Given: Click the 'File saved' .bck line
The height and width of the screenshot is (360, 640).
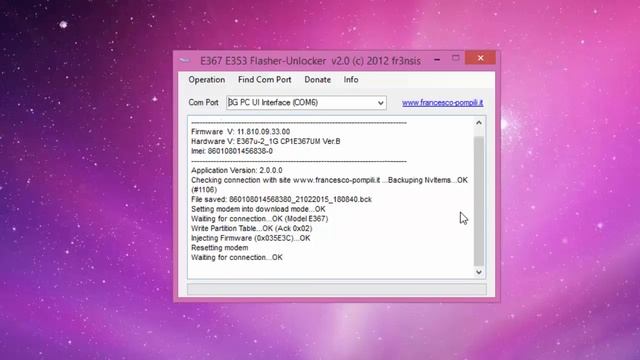Looking at the screenshot, I should pyautogui.click(x=281, y=199).
